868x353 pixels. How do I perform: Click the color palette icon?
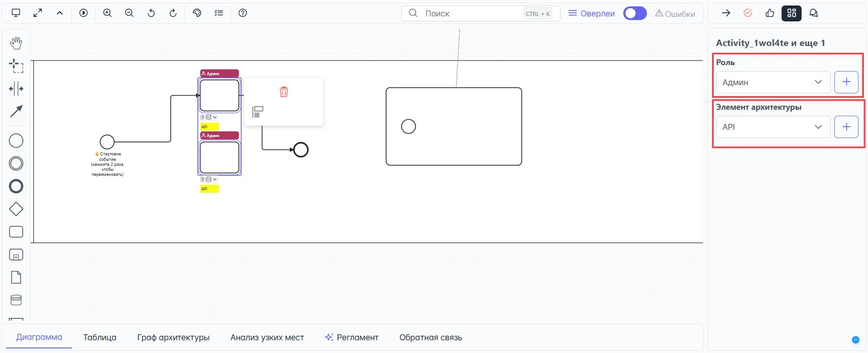point(197,13)
